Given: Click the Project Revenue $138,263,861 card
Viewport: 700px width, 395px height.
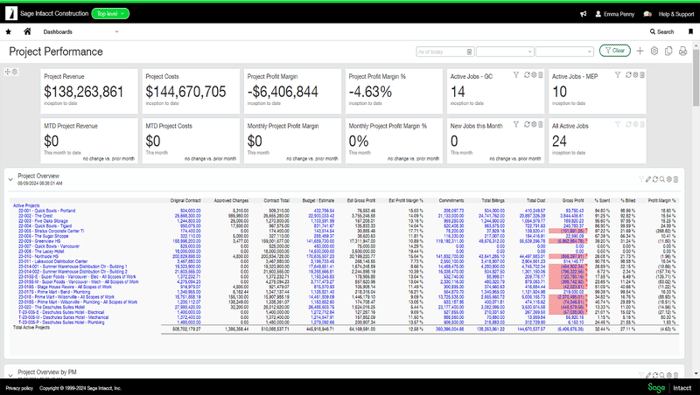Looking at the screenshot, I should pyautogui.click(x=89, y=91).
